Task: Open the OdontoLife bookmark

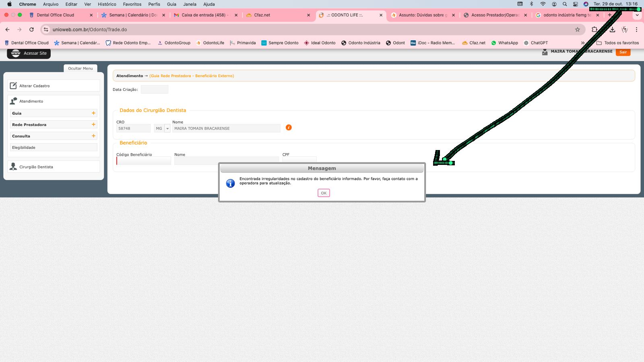Action: tap(210, 43)
